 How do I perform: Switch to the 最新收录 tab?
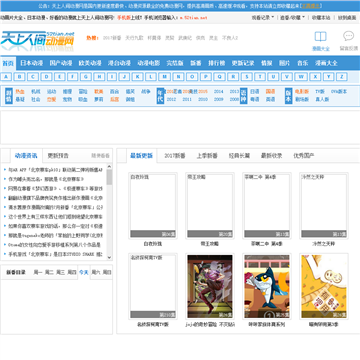click(x=272, y=156)
